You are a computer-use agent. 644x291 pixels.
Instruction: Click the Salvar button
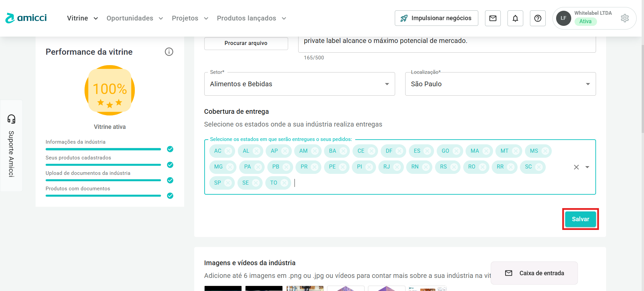pyautogui.click(x=580, y=219)
